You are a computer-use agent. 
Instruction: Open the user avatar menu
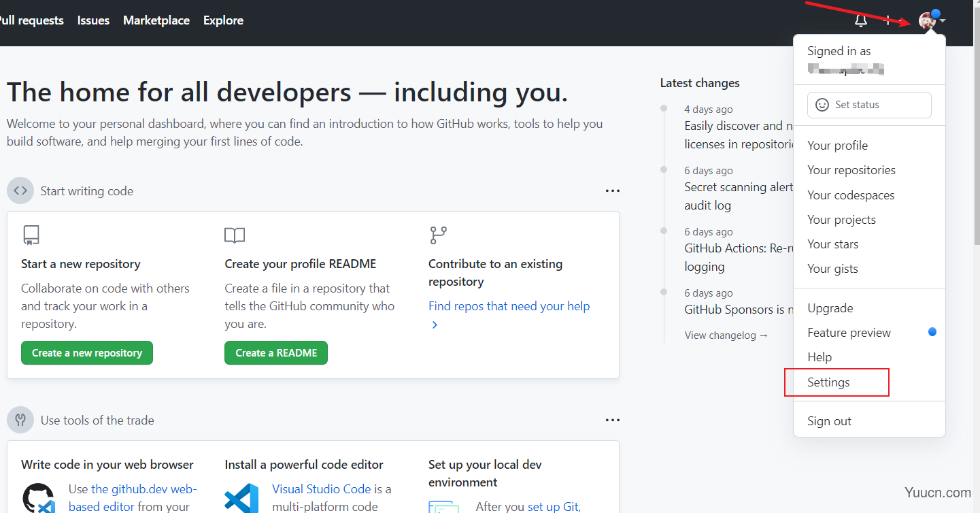click(x=927, y=20)
